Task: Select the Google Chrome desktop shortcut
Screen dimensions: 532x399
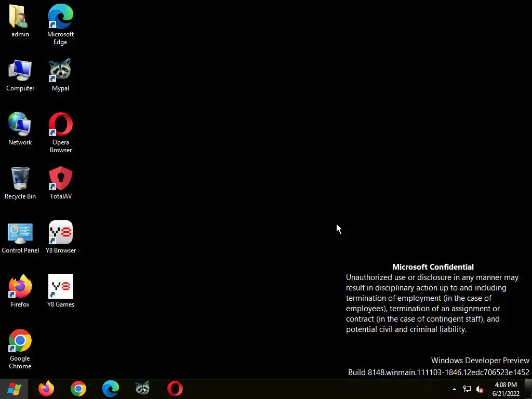Action: point(20,349)
